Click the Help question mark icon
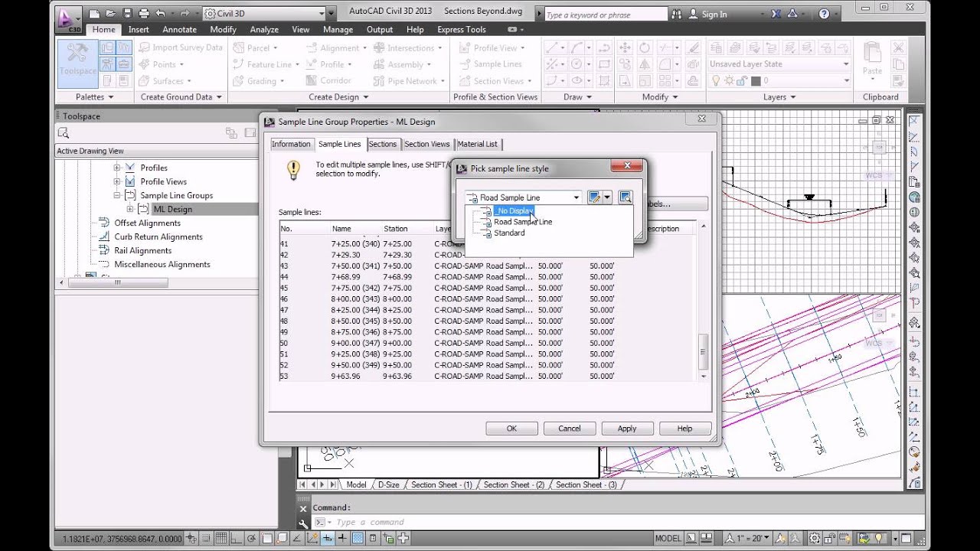The width and height of the screenshot is (980, 551). tap(824, 14)
